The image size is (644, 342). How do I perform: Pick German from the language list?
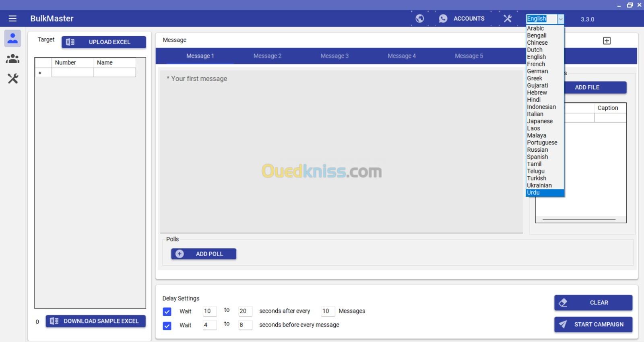(545, 71)
